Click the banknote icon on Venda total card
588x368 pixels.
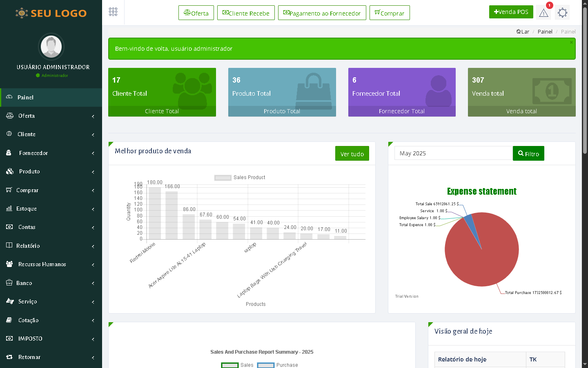[x=552, y=91]
